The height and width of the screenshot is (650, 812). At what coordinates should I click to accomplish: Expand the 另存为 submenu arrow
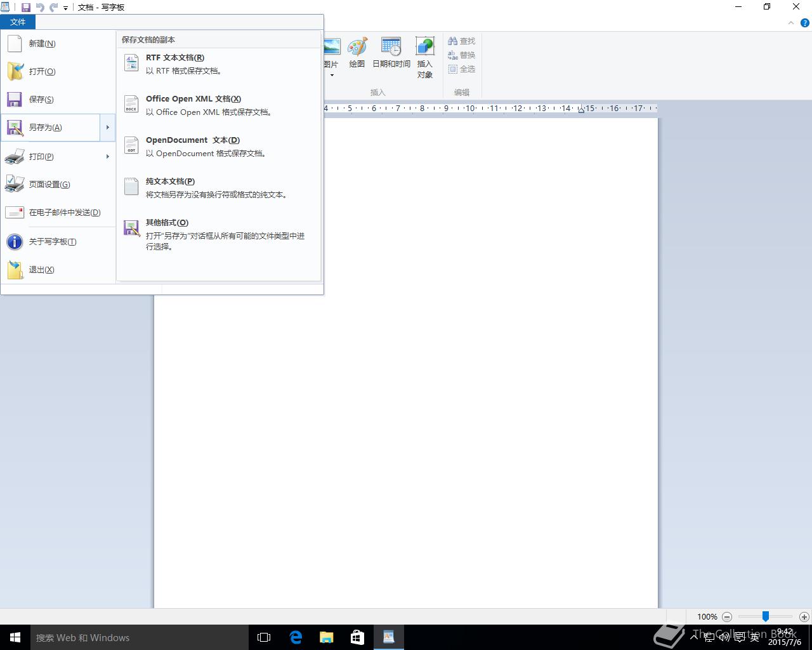107,128
